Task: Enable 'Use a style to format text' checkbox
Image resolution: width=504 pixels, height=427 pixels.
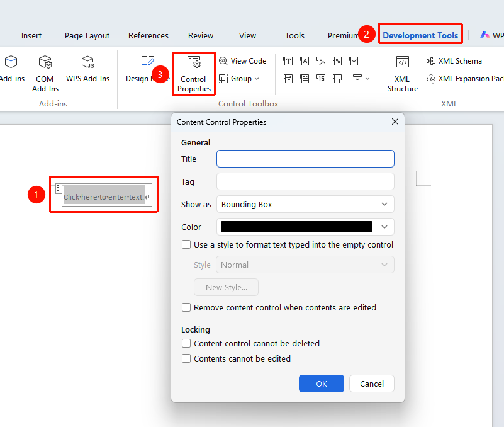Action: point(186,244)
